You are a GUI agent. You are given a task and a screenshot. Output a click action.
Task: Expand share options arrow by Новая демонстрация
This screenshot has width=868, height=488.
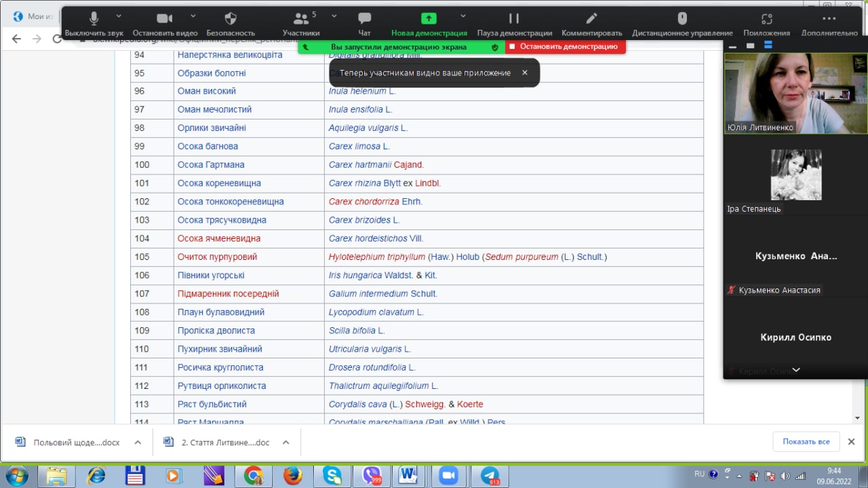pyautogui.click(x=463, y=16)
